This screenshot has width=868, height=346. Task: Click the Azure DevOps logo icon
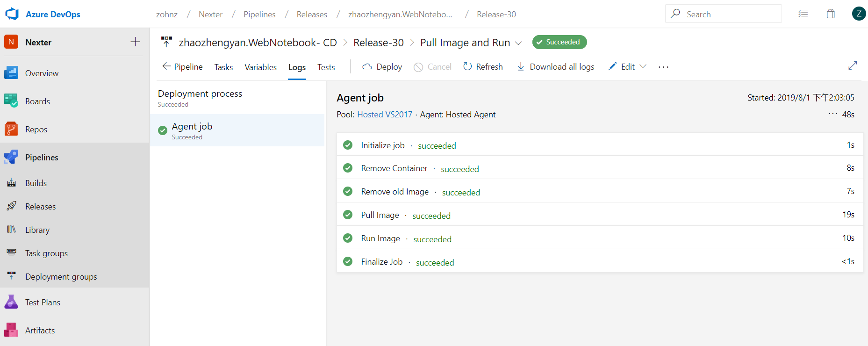click(x=12, y=14)
